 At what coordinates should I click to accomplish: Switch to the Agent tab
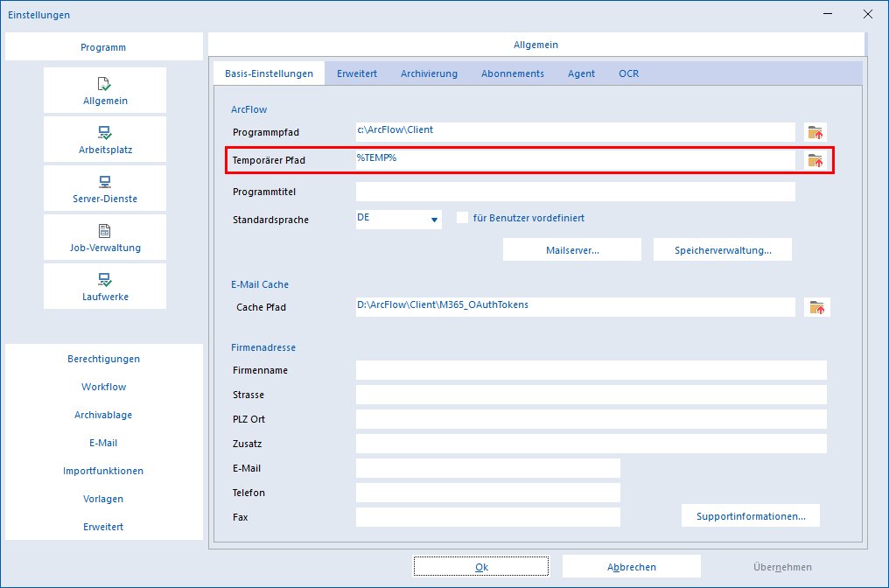pyautogui.click(x=581, y=73)
